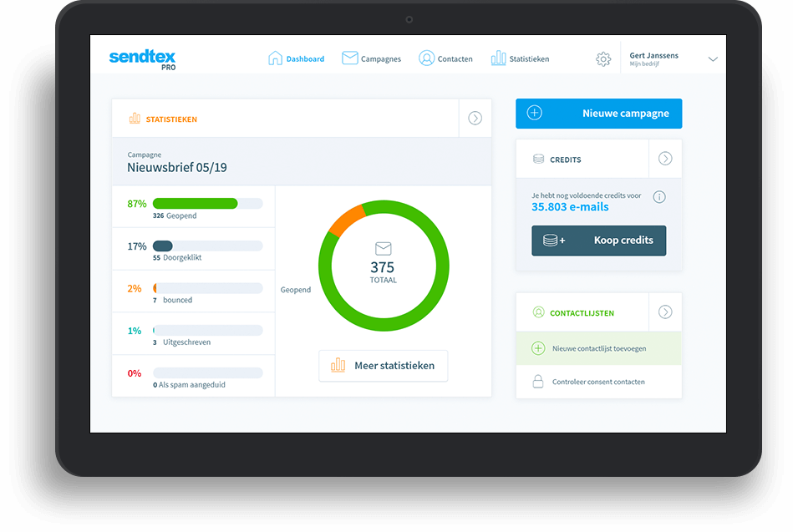The image size is (793, 532).
Task: Switch to Statistieken menu item
Action: tap(520, 58)
